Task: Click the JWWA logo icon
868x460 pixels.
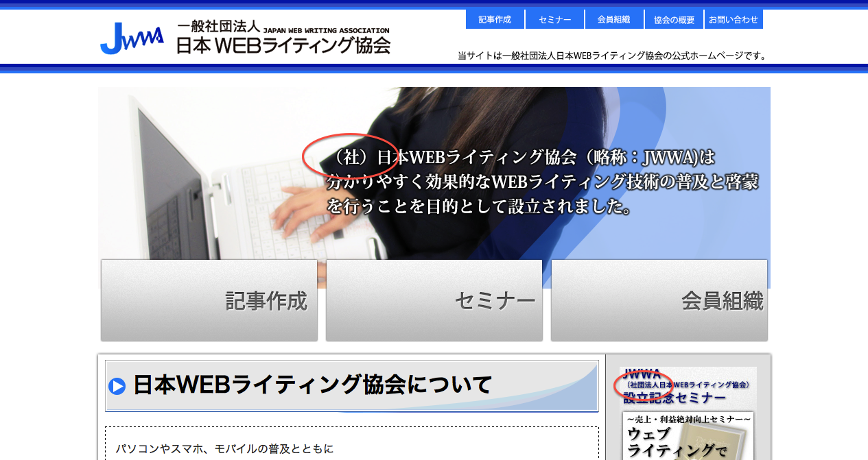Action: click(x=132, y=38)
